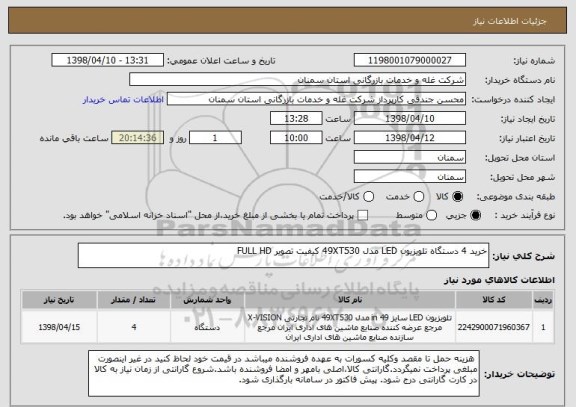The height and width of the screenshot is (407, 576).
Task: Click the توضیحات خریدار text area
Action: (284, 373)
